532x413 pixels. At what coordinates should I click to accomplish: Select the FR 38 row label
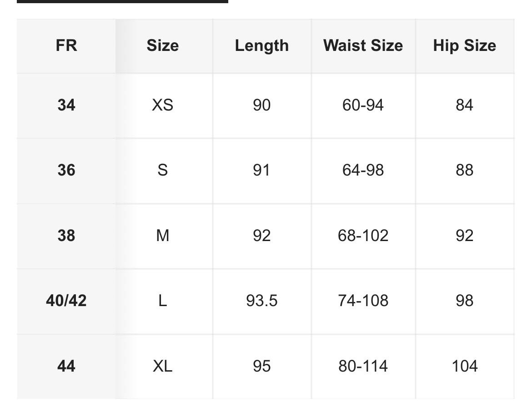tap(66, 236)
